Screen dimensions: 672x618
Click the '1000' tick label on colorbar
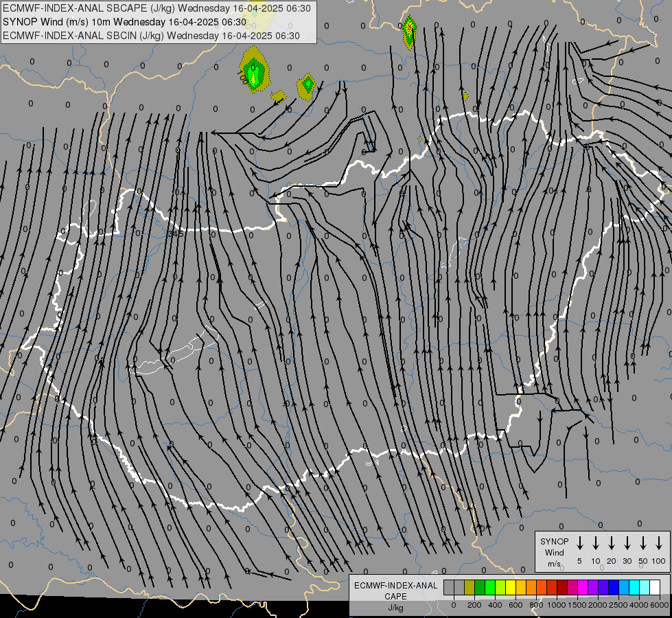[556, 605]
